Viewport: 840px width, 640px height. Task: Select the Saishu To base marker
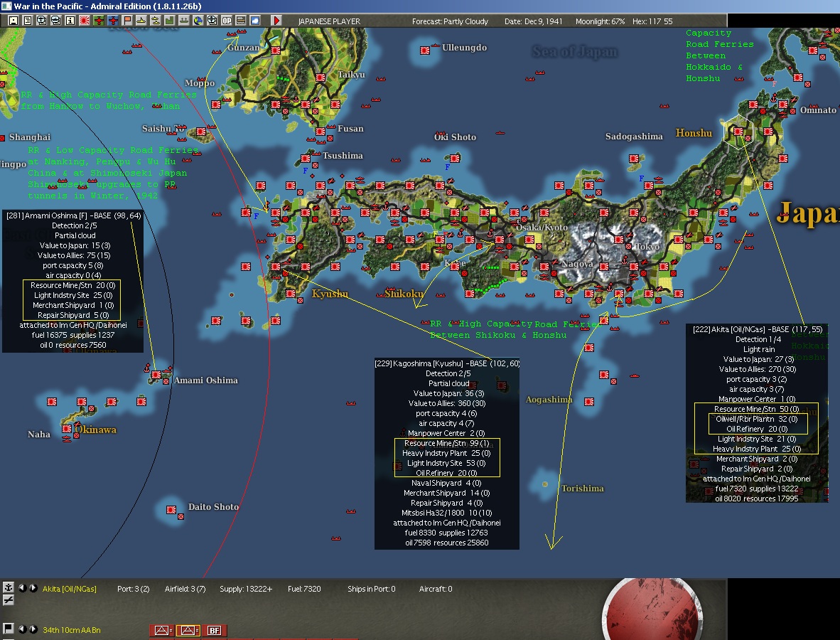click(201, 132)
